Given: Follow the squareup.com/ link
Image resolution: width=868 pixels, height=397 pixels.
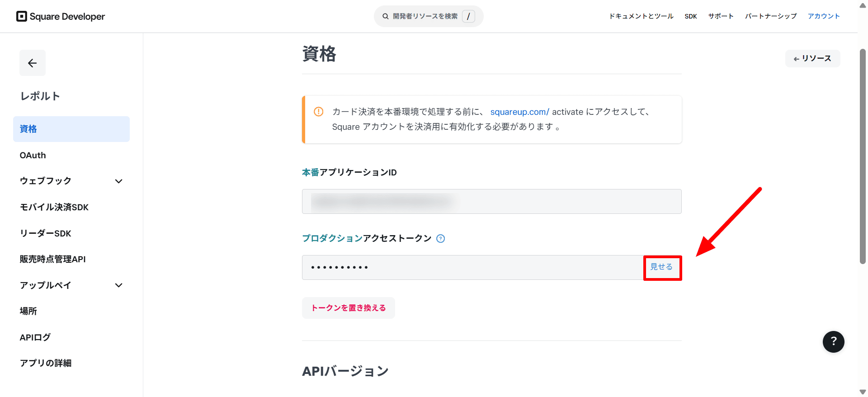Looking at the screenshot, I should (x=520, y=112).
